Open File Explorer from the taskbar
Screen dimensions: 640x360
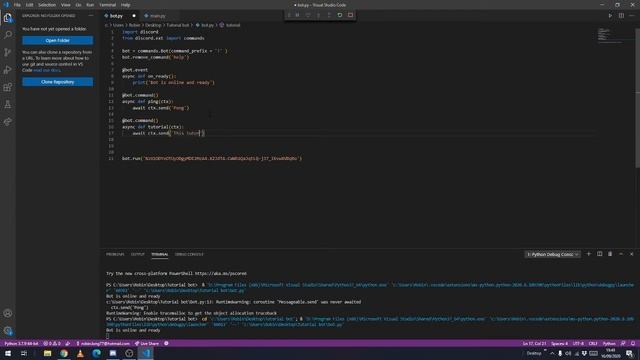coord(47,353)
